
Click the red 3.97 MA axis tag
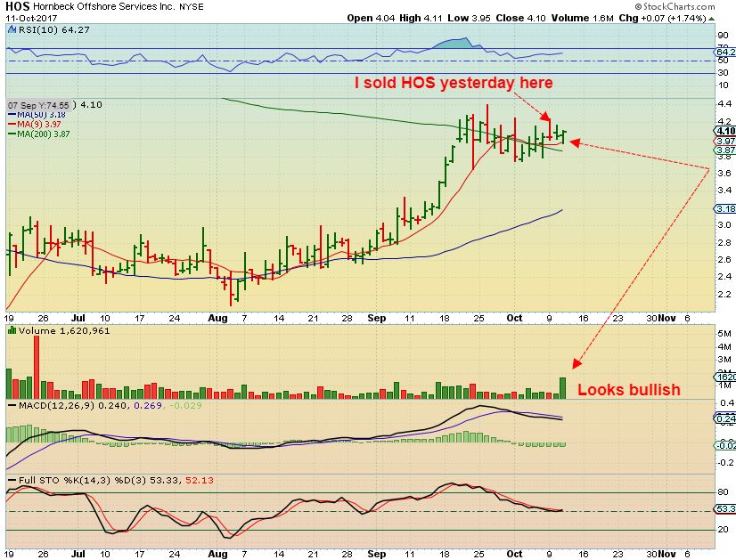[x=725, y=142]
